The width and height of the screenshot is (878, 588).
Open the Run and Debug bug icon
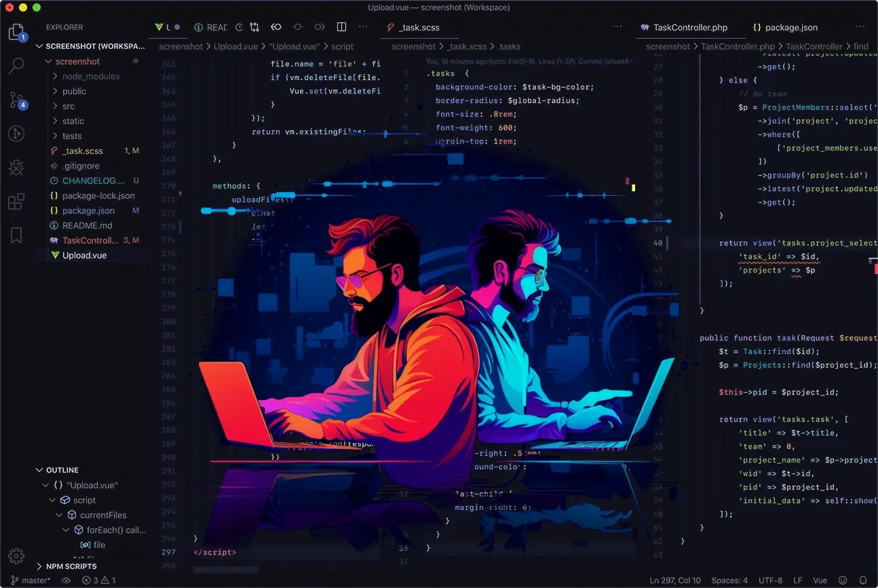tap(16, 167)
